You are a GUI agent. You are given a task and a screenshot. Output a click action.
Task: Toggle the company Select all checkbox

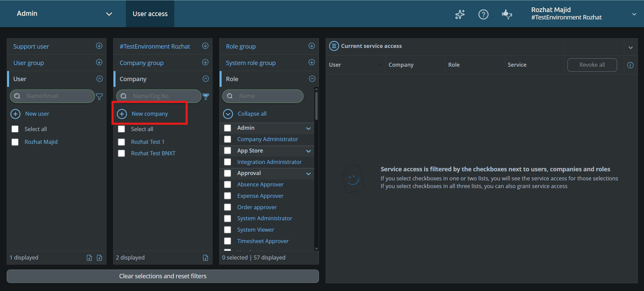coord(122,129)
